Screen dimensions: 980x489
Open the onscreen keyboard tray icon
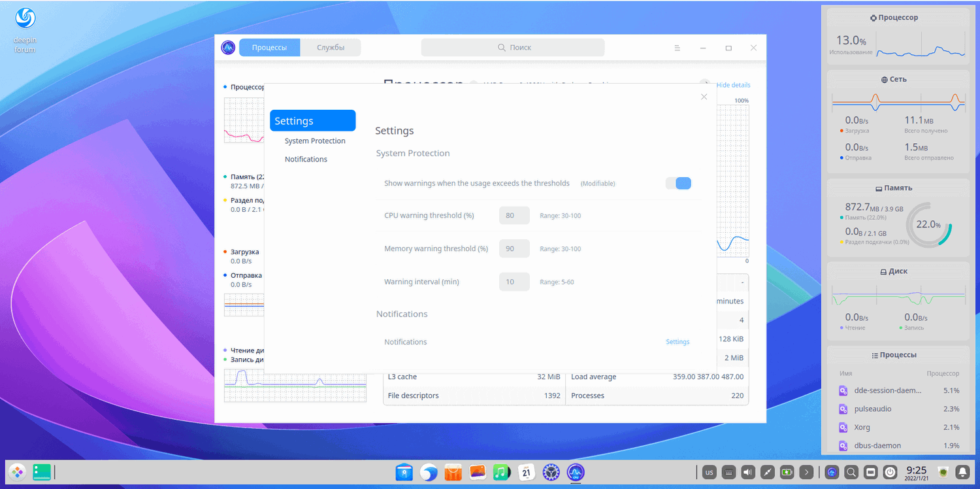point(728,471)
